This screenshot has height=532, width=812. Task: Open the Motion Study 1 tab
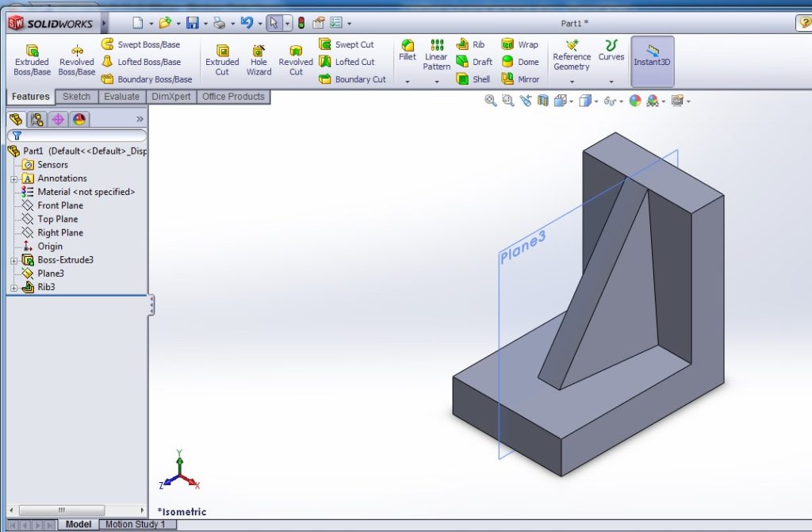[138, 524]
